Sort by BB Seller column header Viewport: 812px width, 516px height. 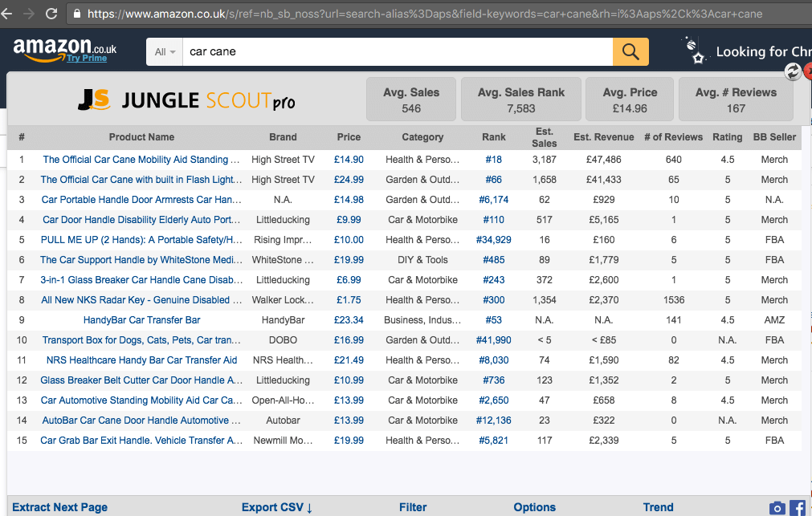click(774, 137)
